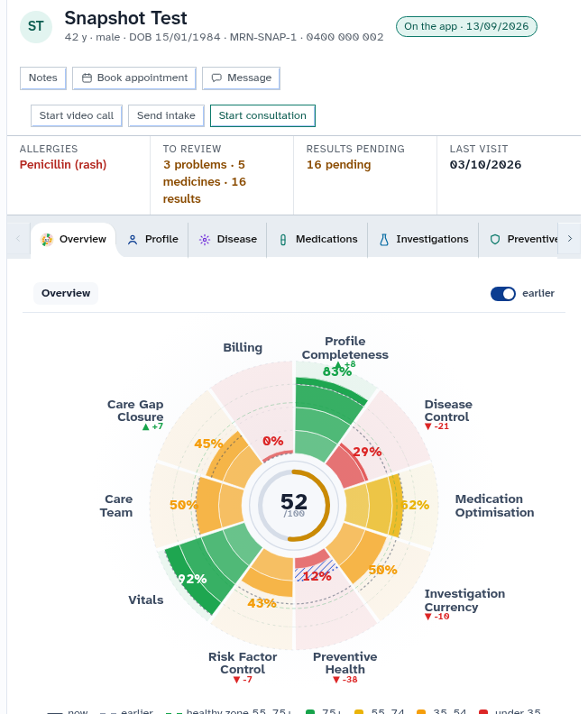Click the Preventive tab shield icon
The image size is (588, 714).
(495, 240)
